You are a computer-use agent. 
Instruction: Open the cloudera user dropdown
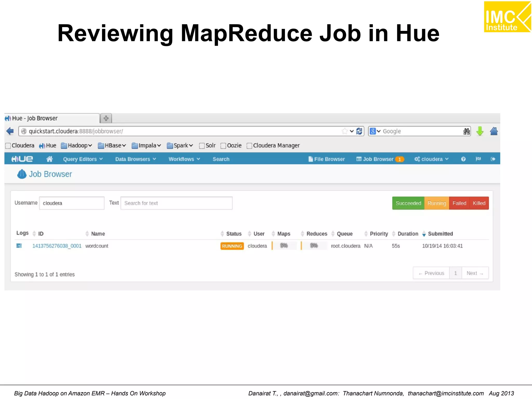[431, 159]
